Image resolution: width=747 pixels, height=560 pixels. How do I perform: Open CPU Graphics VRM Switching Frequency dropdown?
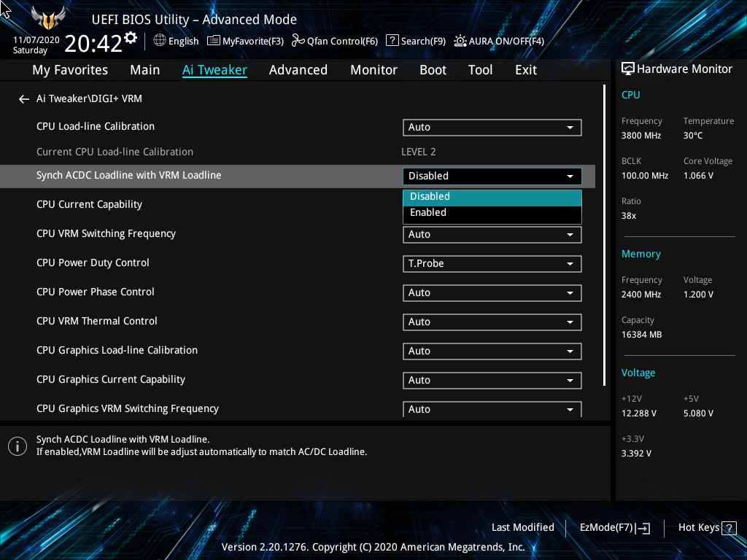(x=492, y=410)
